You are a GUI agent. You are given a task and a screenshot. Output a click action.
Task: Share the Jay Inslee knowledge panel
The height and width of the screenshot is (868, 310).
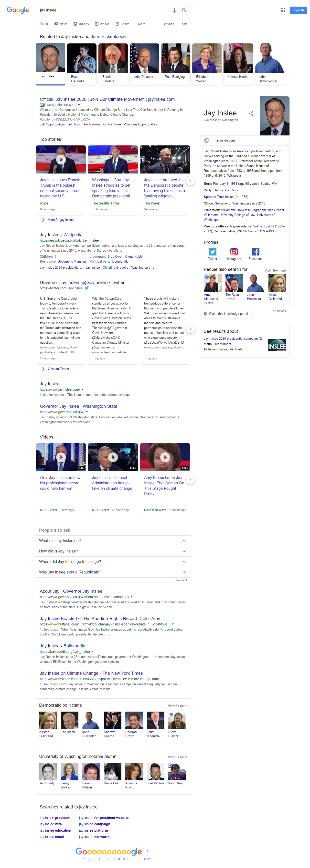pos(251,113)
